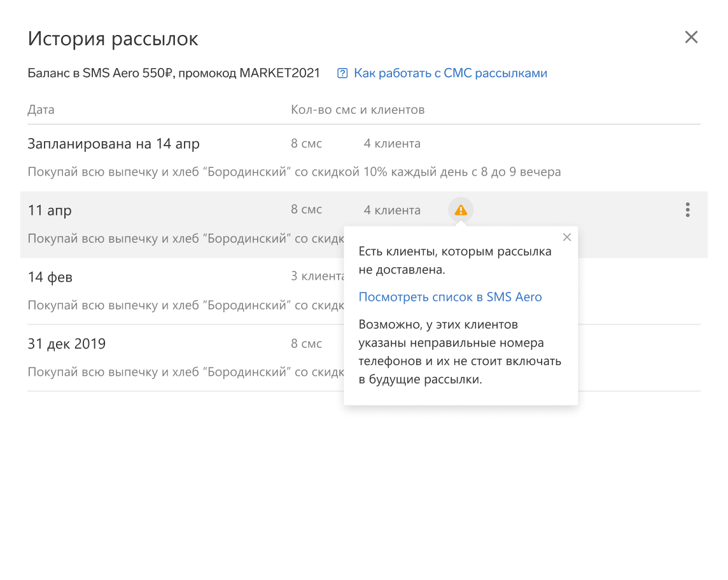Screen dimensions: 728x580
Task: Close the undelivered messages tooltip
Action: tap(567, 238)
